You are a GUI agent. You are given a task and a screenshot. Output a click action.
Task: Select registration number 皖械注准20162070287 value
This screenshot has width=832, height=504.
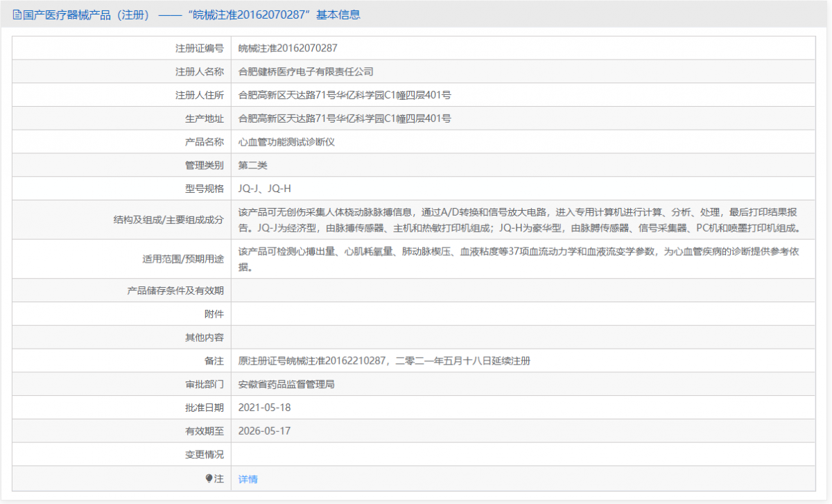tap(288, 49)
